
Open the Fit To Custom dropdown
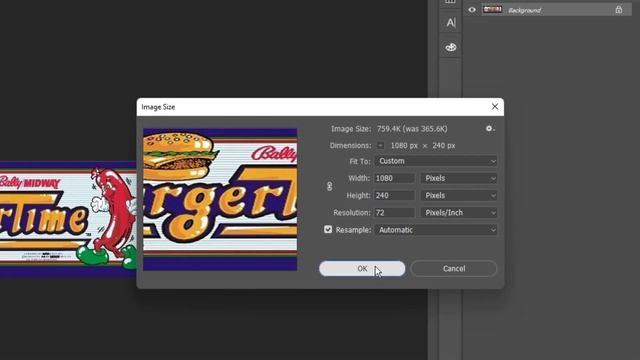[x=436, y=161]
